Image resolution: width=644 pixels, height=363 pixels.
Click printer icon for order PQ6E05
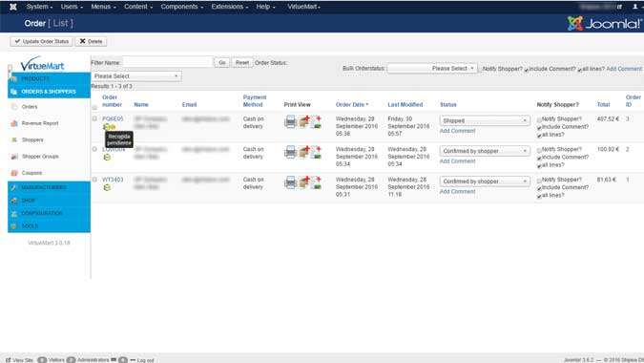coord(290,121)
